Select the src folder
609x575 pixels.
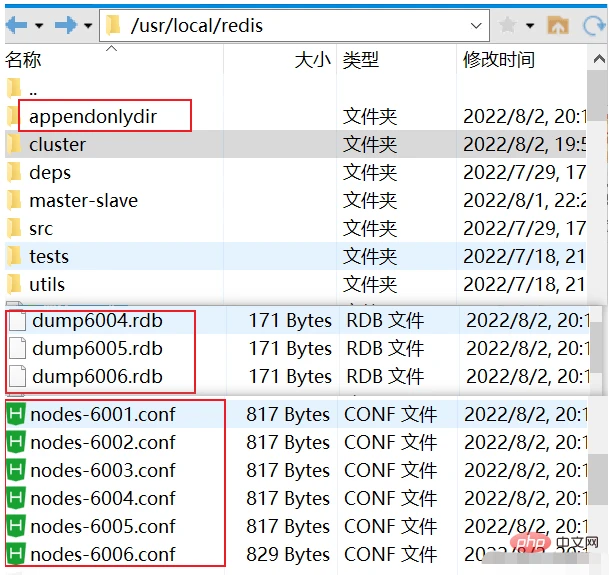click(x=41, y=228)
